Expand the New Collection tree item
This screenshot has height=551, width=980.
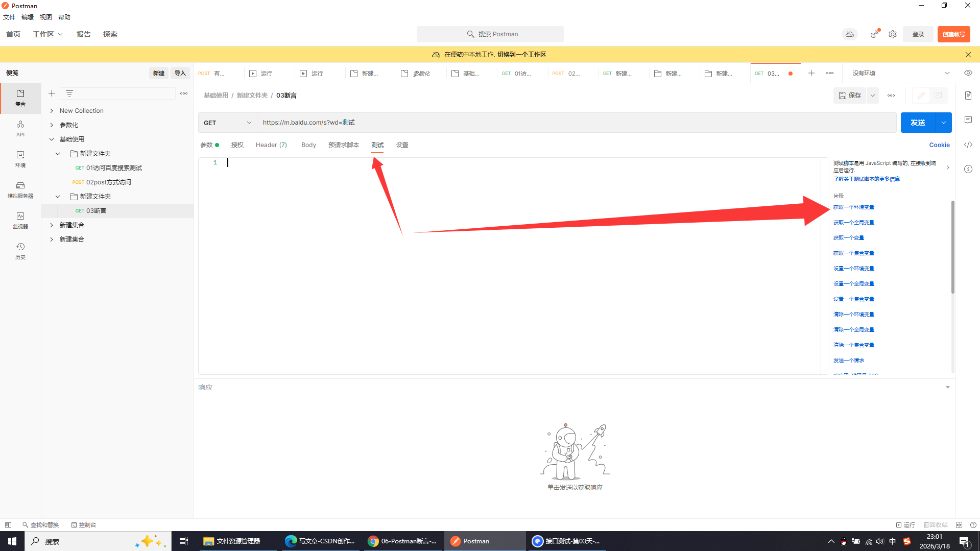pos(52,111)
